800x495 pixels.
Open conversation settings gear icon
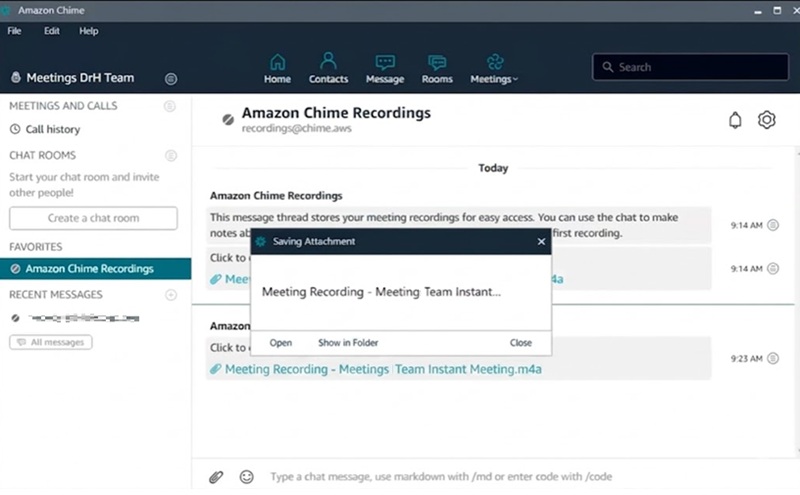point(766,120)
